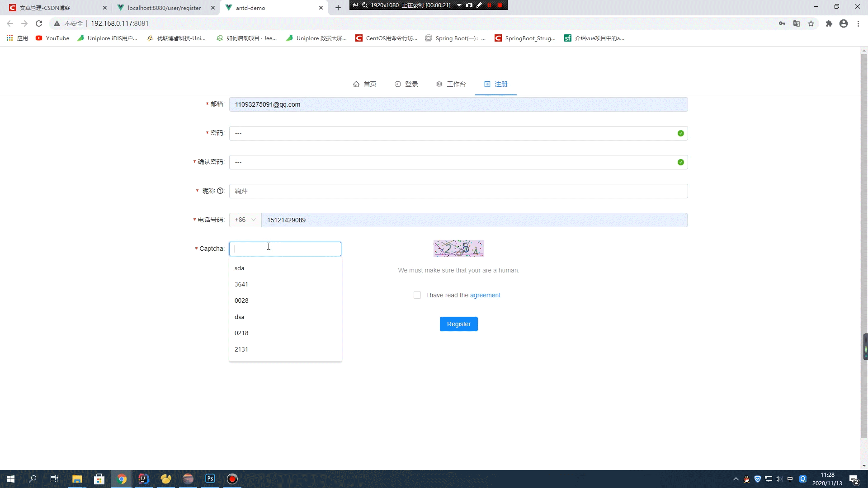The height and width of the screenshot is (488, 868).
Task: Open Photoshop from the taskbar
Action: click(210, 479)
